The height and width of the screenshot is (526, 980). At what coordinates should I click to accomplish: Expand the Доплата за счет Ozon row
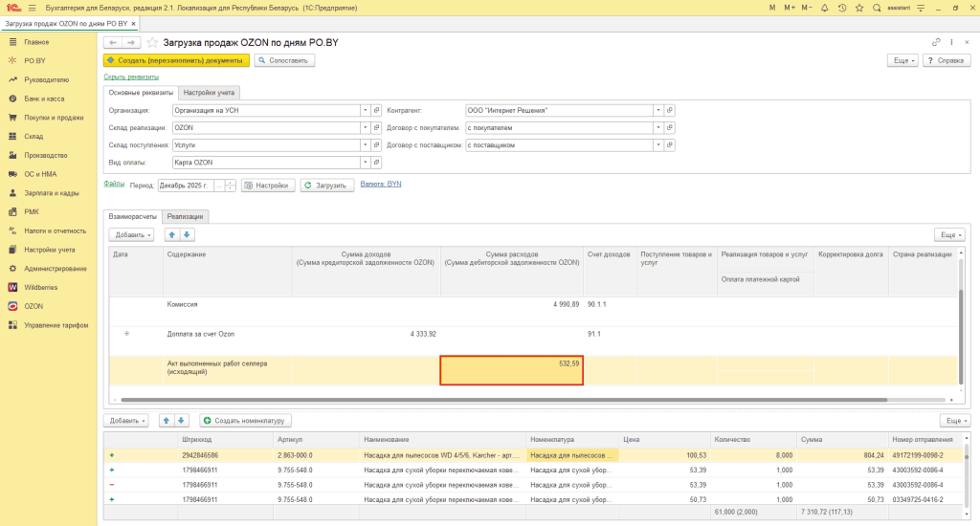coord(127,334)
